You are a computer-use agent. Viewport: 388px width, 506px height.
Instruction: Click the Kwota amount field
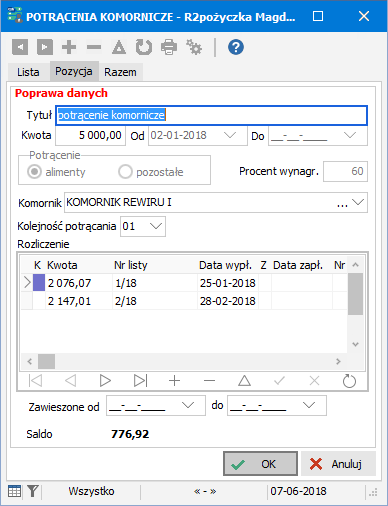point(90,135)
